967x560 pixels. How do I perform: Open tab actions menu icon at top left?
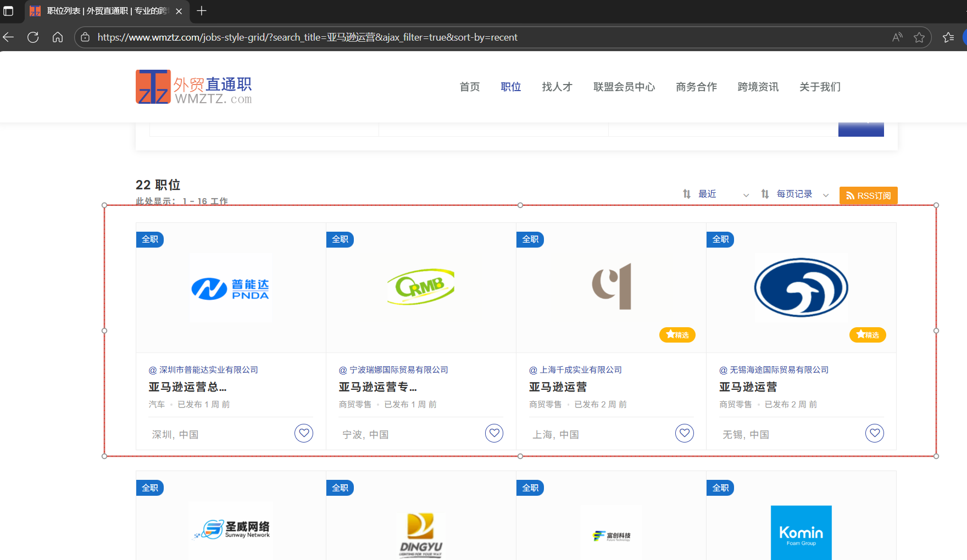(8, 11)
